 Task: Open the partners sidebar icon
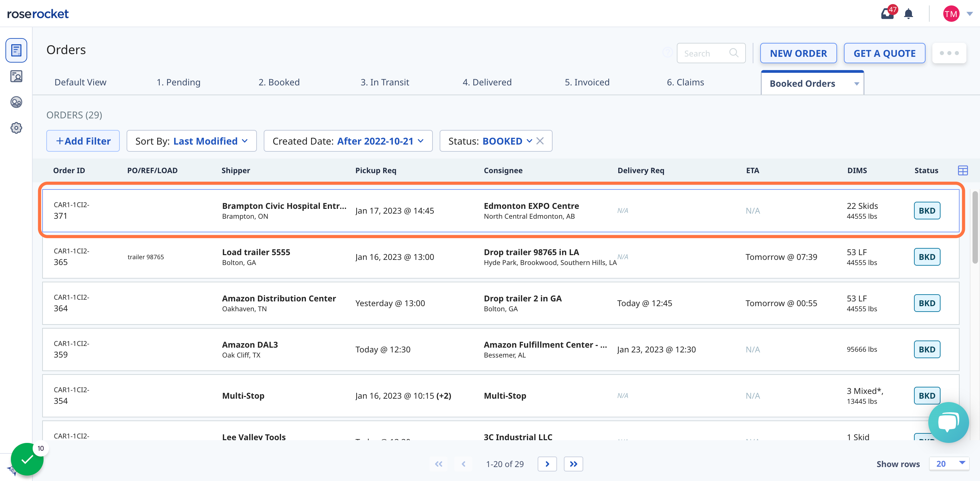(x=16, y=102)
